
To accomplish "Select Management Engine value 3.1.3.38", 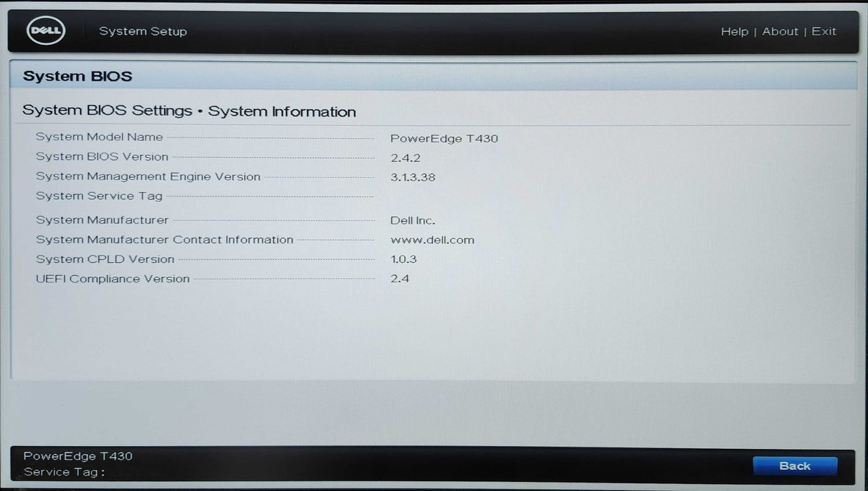I will pyautogui.click(x=413, y=177).
